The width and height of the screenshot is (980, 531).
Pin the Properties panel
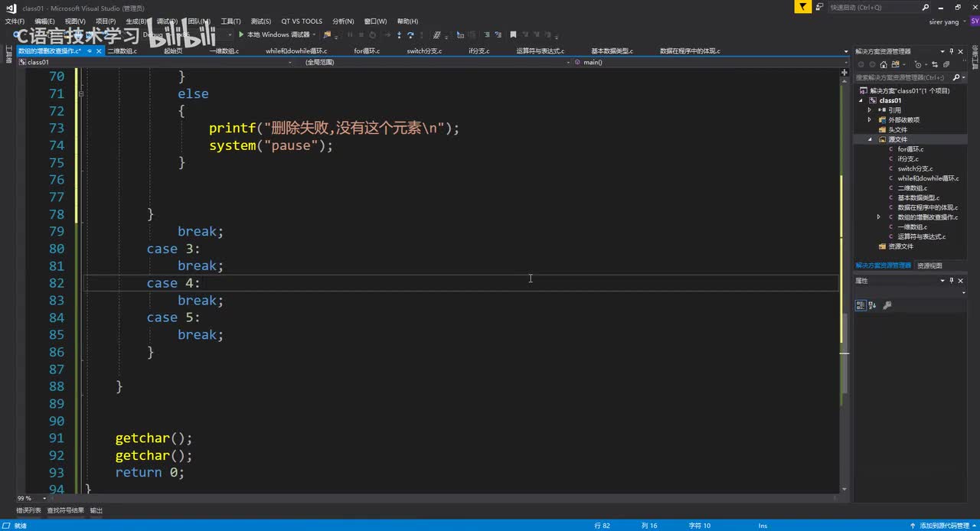click(x=952, y=281)
